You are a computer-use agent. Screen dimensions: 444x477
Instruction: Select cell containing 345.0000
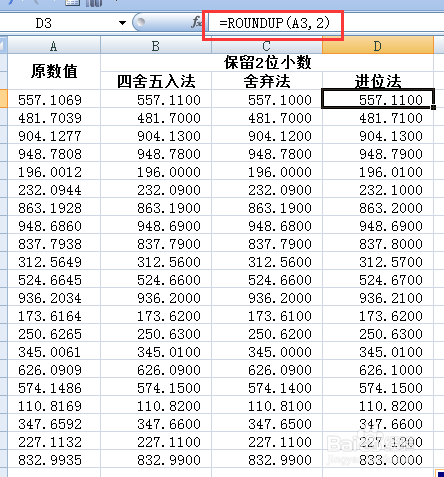tap(267, 352)
